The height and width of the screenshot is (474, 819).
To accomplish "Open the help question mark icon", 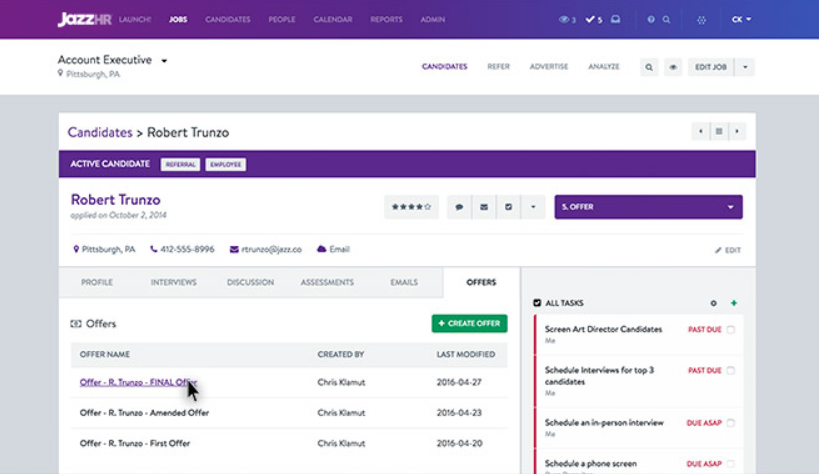I will click(x=651, y=19).
